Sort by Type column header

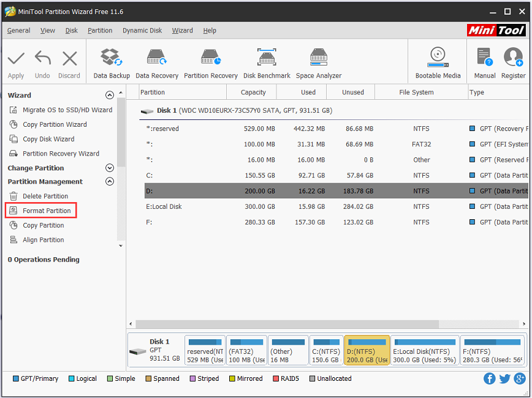[498, 92]
